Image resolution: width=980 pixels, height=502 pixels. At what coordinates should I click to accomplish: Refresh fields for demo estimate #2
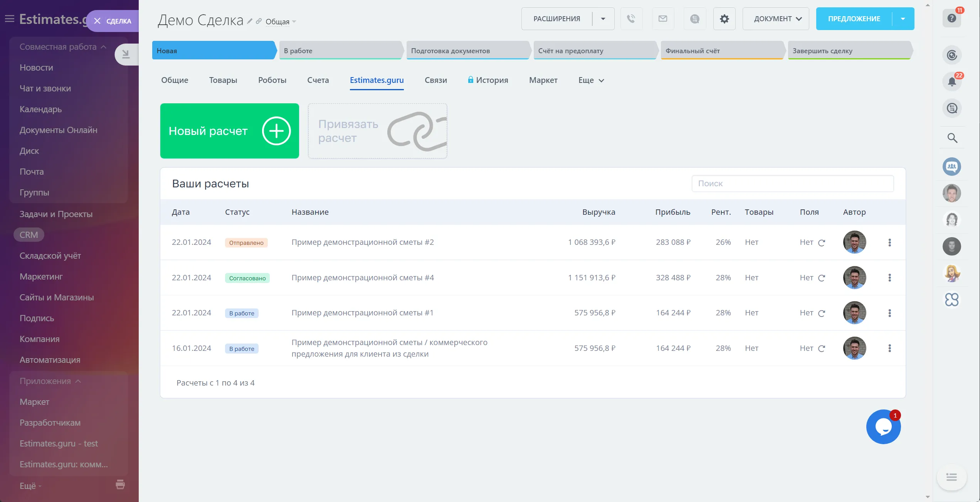(821, 243)
